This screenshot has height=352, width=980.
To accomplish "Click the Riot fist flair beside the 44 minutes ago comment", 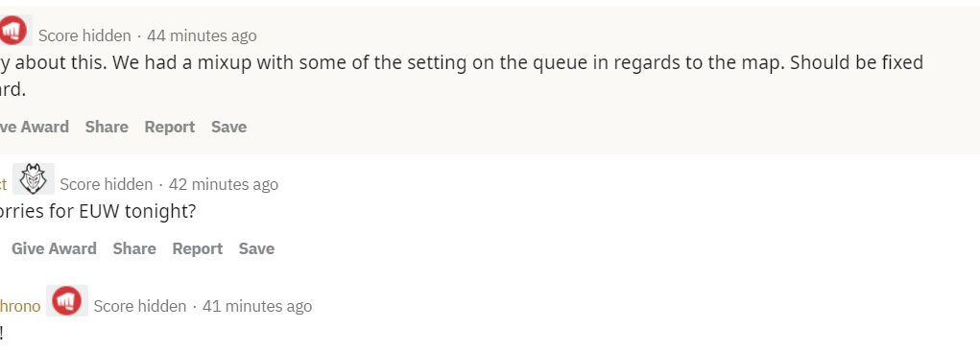I will tap(13, 30).
